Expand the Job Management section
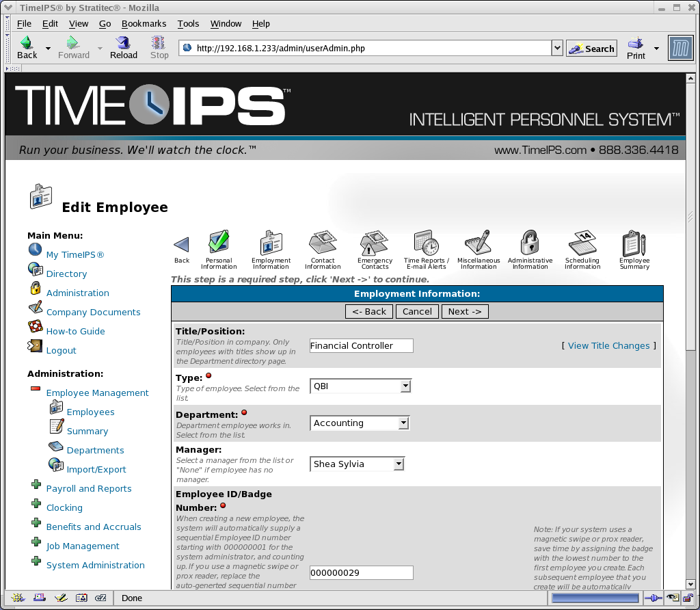The width and height of the screenshot is (700, 610). point(36,542)
